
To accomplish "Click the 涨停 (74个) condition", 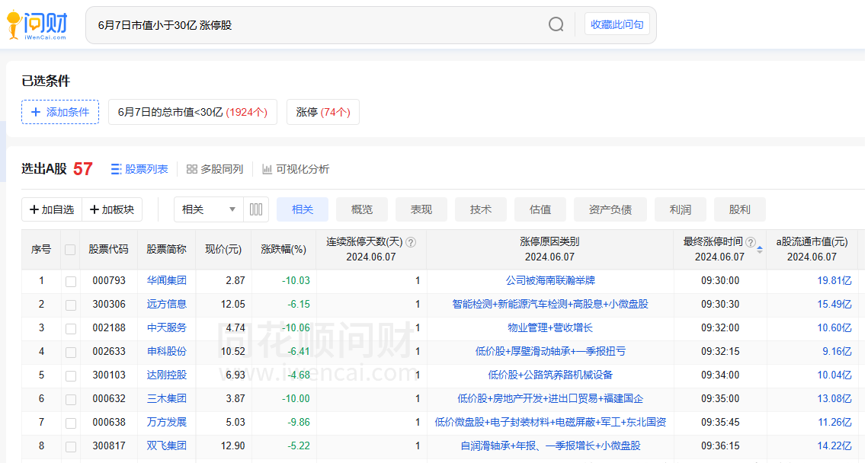I will (x=322, y=112).
